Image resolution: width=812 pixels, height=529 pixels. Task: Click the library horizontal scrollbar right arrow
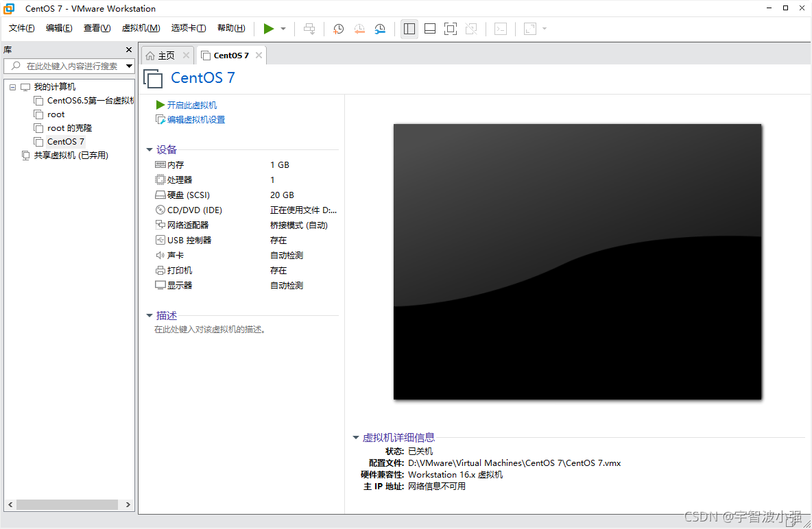tap(128, 504)
